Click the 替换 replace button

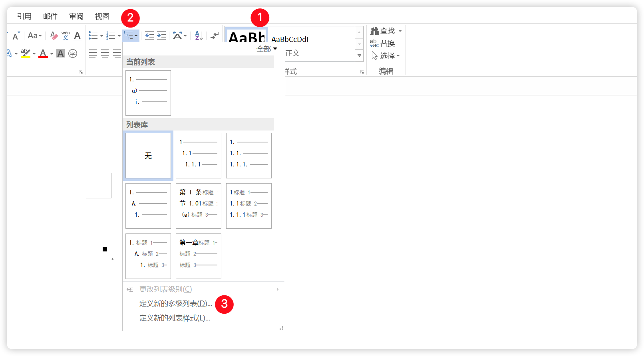(x=382, y=43)
